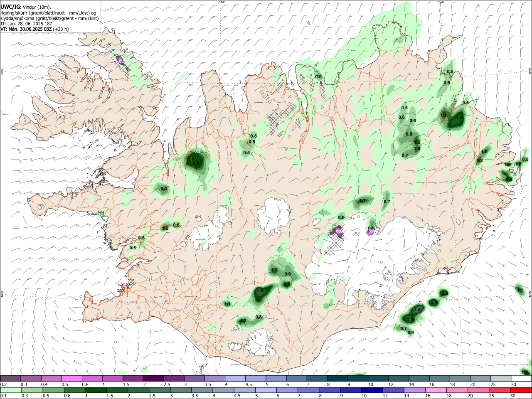This screenshot has width=532, height=399.
Task: Select the white swatch labeled 30 in upper legend
Action: (x=521, y=379)
